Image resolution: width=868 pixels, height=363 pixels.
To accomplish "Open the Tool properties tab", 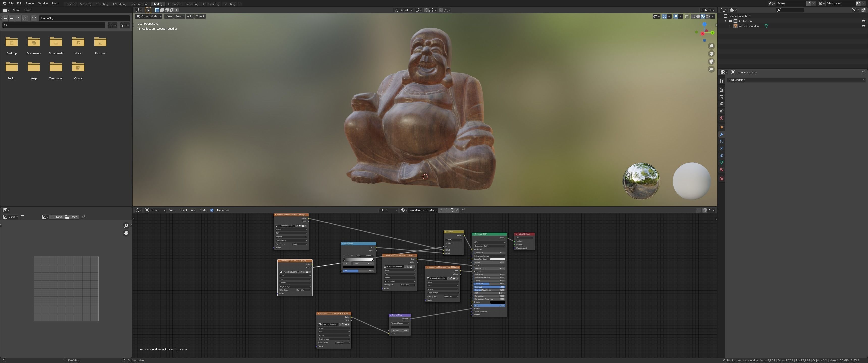I will (x=721, y=81).
